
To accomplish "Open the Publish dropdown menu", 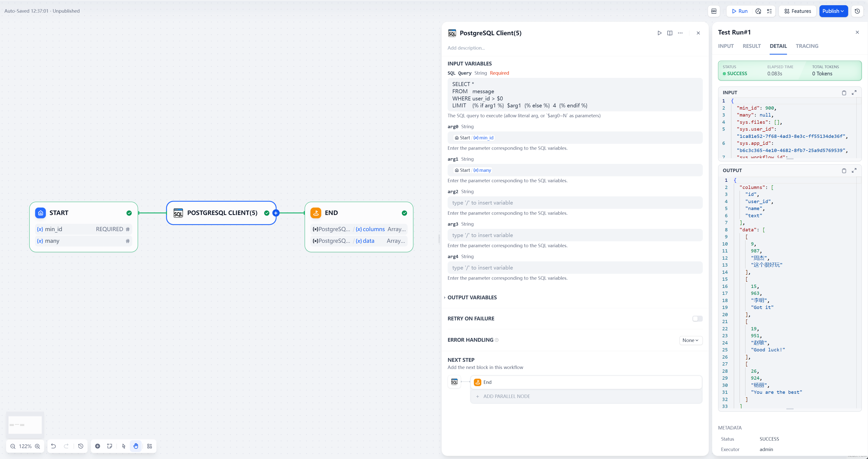I will (833, 11).
